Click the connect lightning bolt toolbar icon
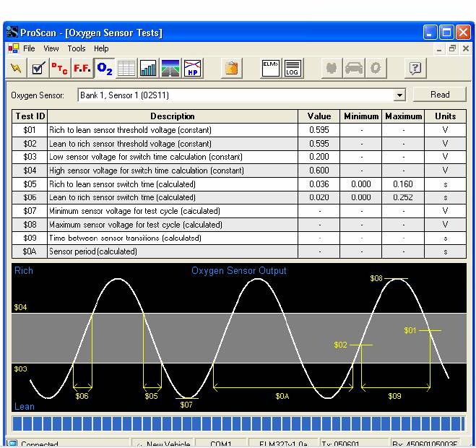This screenshot has width=476, height=448. 16,69
